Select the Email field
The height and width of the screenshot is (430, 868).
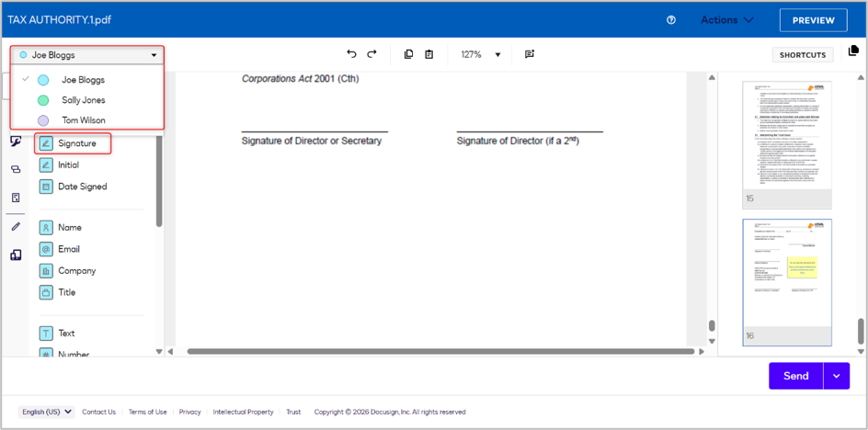[x=60, y=249]
